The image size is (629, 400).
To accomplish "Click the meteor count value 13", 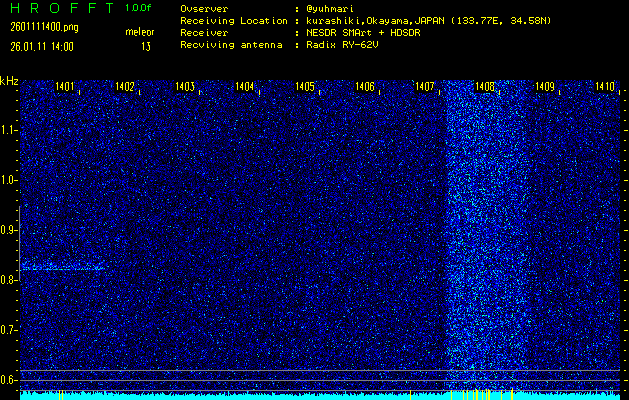I will (x=146, y=47).
